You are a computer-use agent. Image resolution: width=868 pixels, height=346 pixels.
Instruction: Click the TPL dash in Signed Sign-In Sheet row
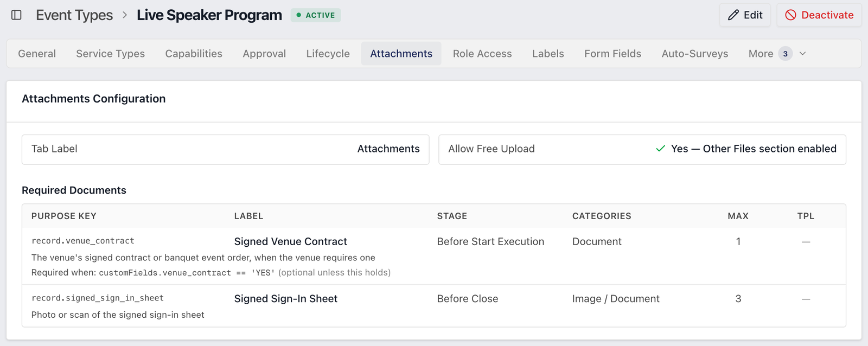[806, 299]
